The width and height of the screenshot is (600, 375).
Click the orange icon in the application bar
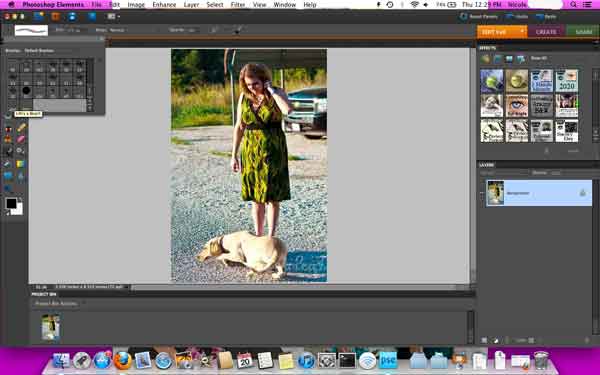tap(56, 16)
